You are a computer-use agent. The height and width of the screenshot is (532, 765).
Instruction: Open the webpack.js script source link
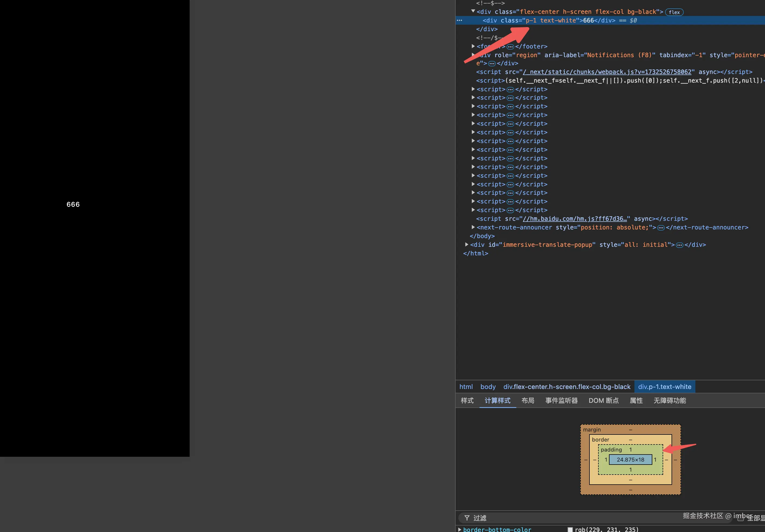[607, 72]
